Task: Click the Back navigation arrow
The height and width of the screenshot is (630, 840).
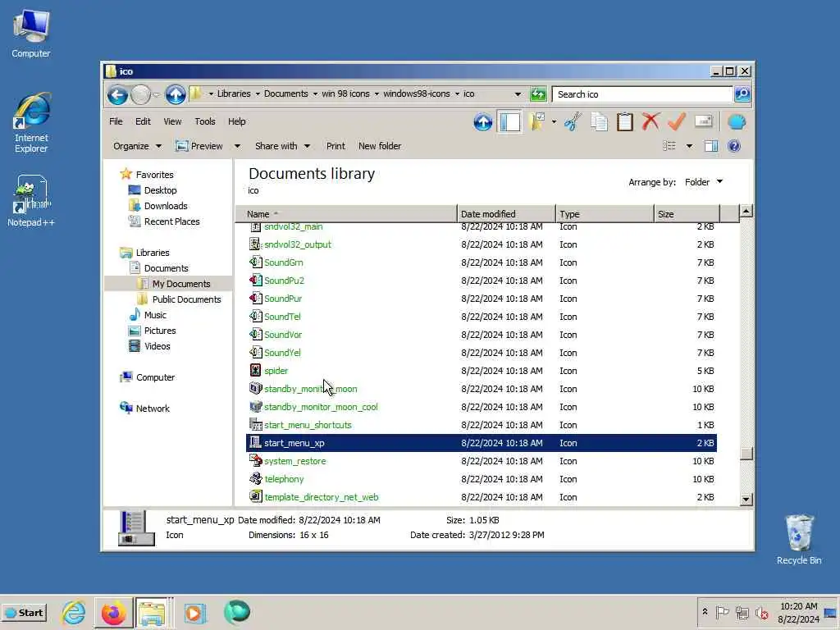Action: (117, 95)
